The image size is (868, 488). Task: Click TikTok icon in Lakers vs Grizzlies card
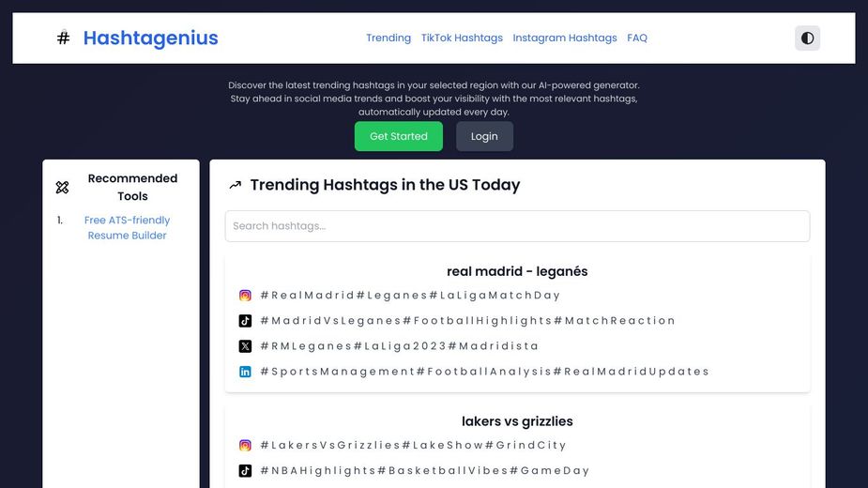click(x=245, y=471)
